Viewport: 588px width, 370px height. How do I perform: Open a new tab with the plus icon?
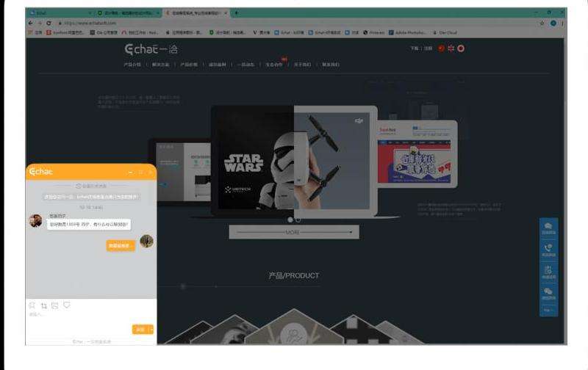tap(236, 13)
